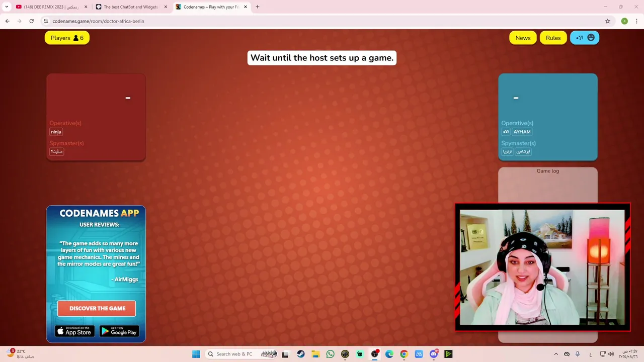Open the Google Play download badge
The image size is (644, 362).
(x=119, y=331)
